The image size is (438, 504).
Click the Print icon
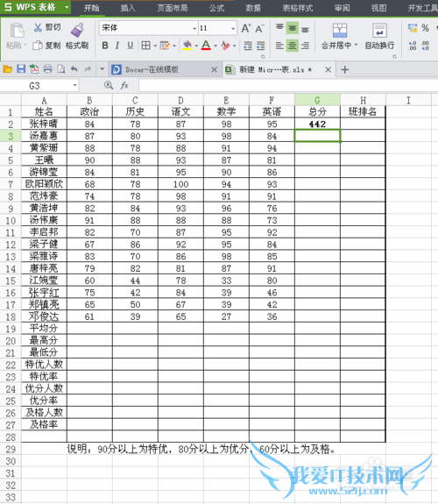(x=47, y=68)
